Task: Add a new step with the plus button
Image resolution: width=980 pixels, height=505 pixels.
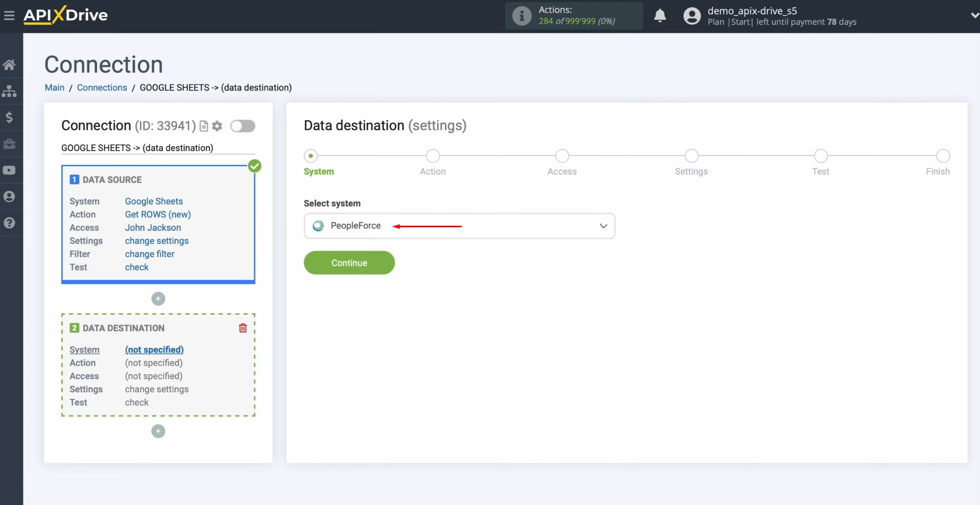Action: coord(158,299)
